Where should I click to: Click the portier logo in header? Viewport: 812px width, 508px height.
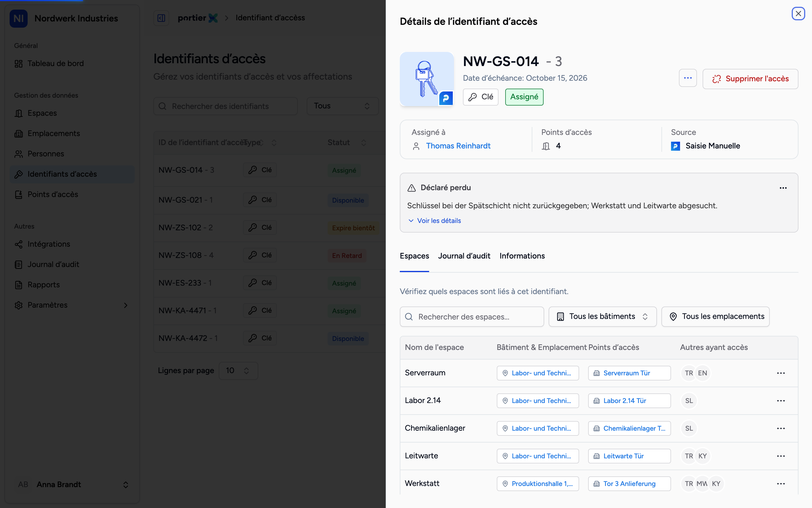tap(198, 18)
